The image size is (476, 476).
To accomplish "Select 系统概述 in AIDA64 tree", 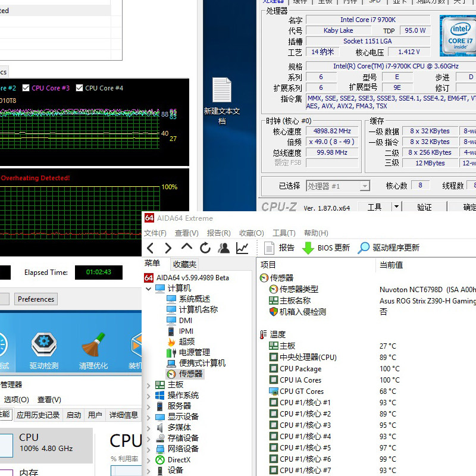I will point(189,299).
